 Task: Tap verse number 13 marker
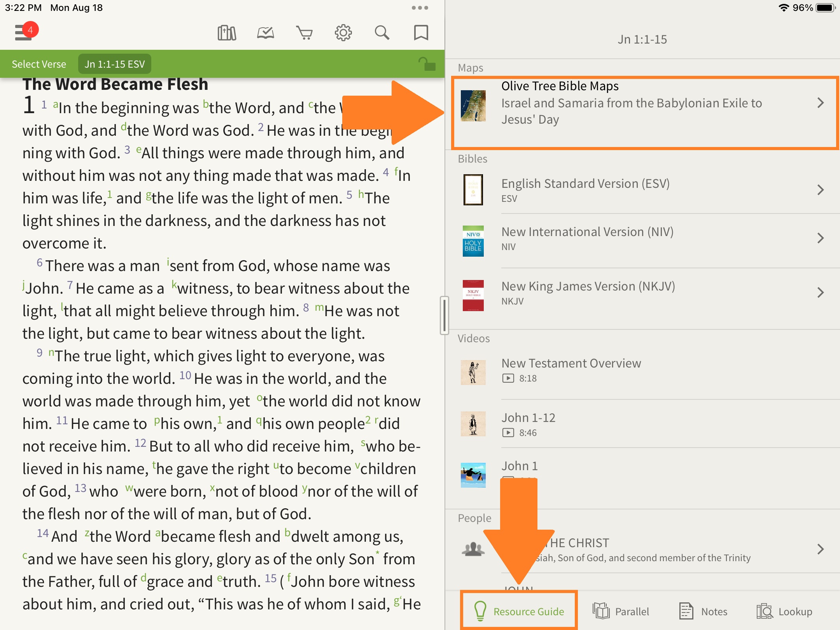pos(80,488)
